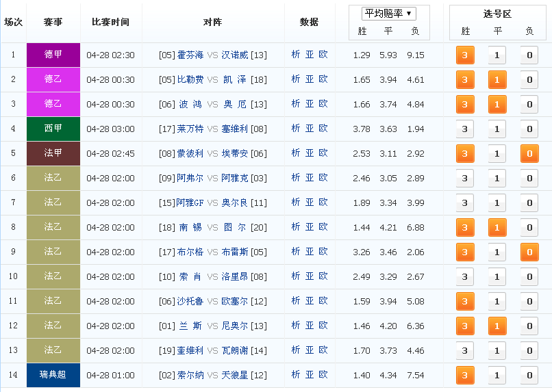Select win (3) for match 13 奎维利
Viewport: 552px width, 392px height.
tap(465, 350)
